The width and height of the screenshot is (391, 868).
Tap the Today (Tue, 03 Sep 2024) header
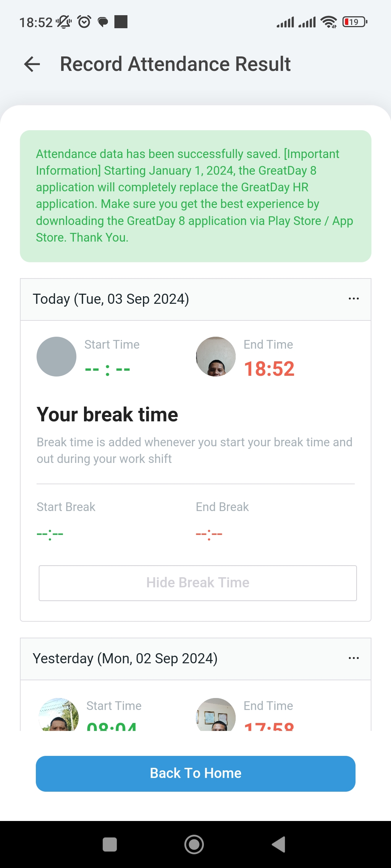[111, 299]
